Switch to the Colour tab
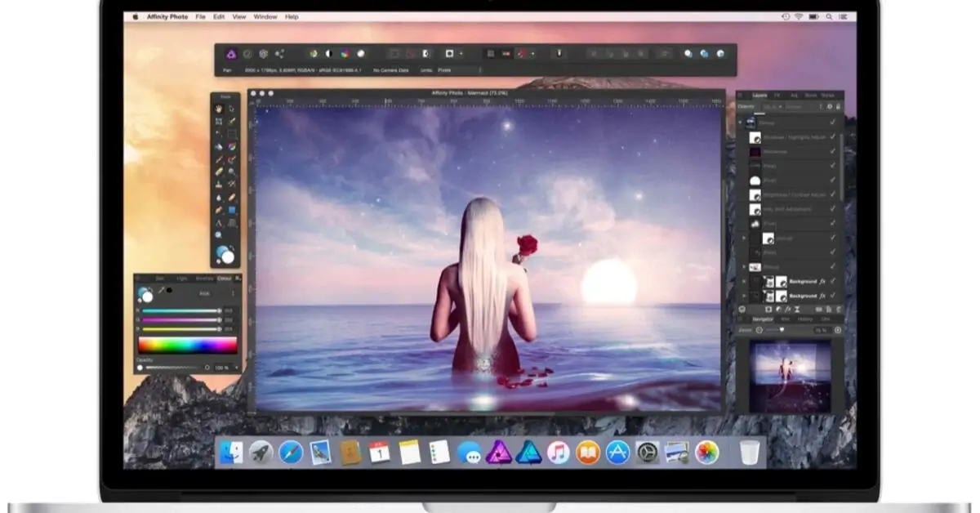This screenshot has height=513, width=980. tap(224, 279)
